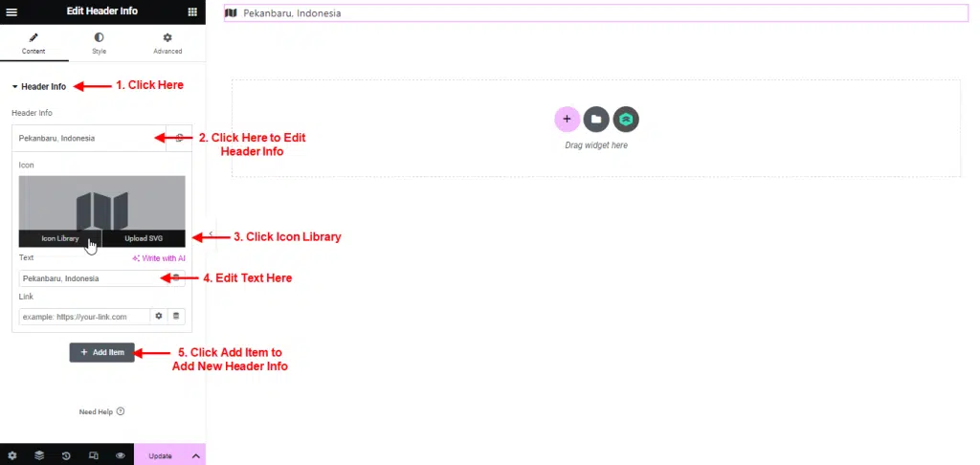Focus the Link URL input field

point(84,317)
